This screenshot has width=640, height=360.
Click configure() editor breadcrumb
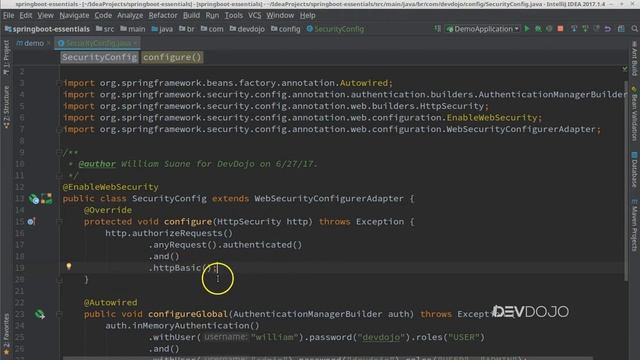pos(172,58)
